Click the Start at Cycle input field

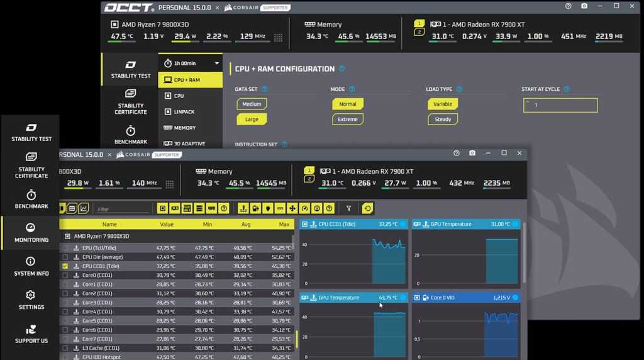point(560,105)
